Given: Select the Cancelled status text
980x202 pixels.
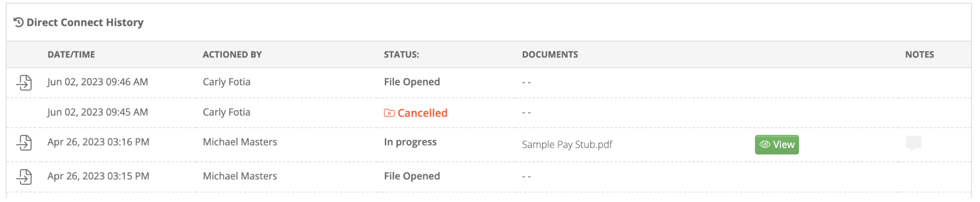Looking at the screenshot, I should click(422, 113).
